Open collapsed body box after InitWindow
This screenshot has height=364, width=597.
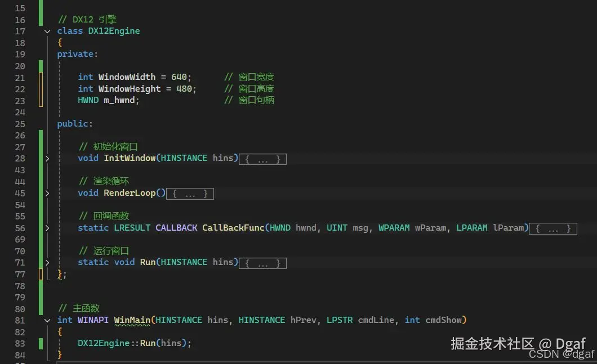262,159
